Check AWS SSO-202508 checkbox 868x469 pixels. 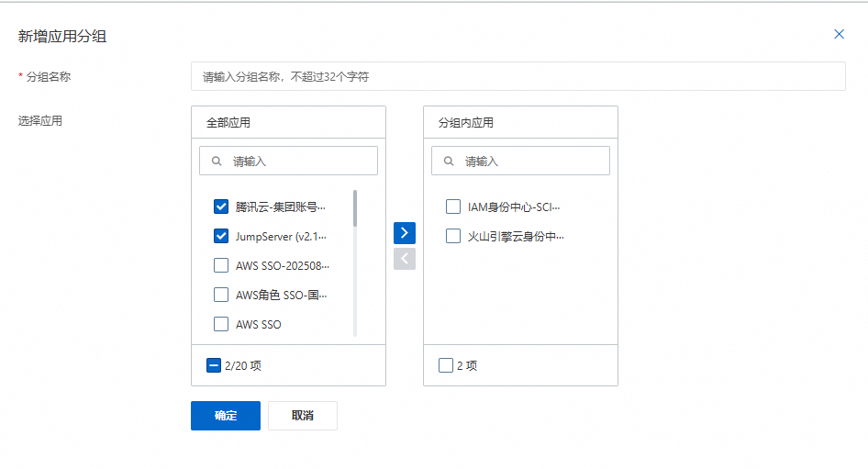tap(221, 265)
